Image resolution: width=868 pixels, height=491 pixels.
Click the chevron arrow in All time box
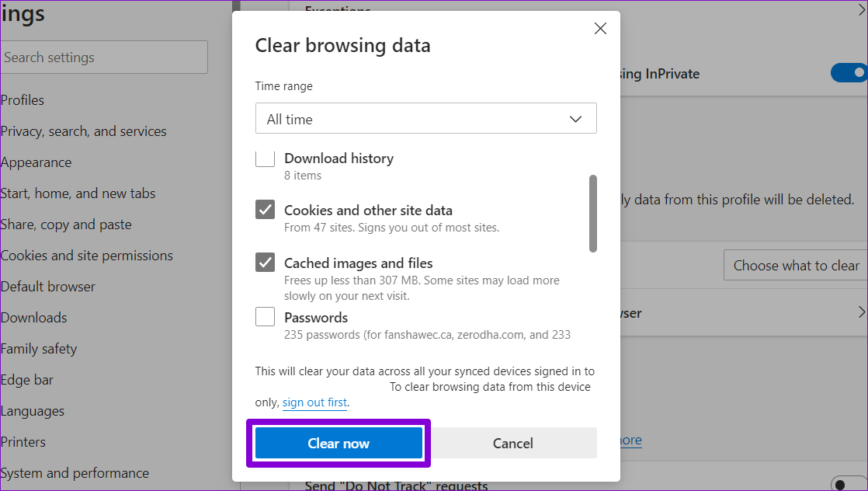click(575, 119)
